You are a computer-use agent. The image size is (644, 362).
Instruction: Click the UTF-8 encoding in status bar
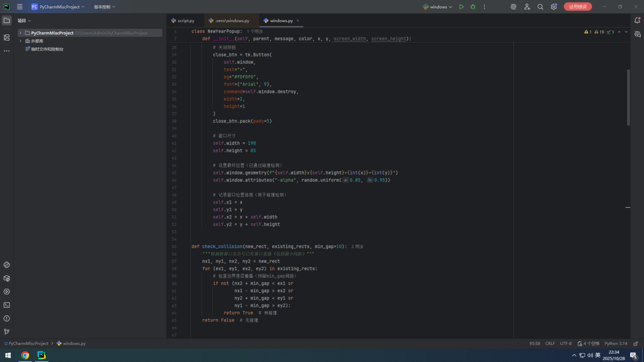pyautogui.click(x=566, y=344)
